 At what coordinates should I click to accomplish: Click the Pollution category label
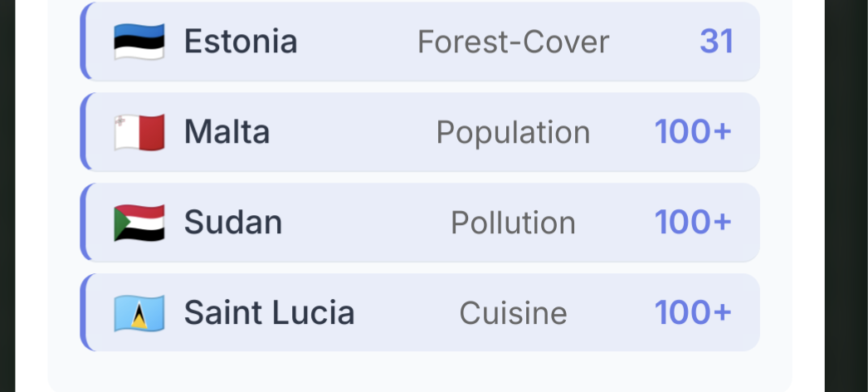coord(513,223)
